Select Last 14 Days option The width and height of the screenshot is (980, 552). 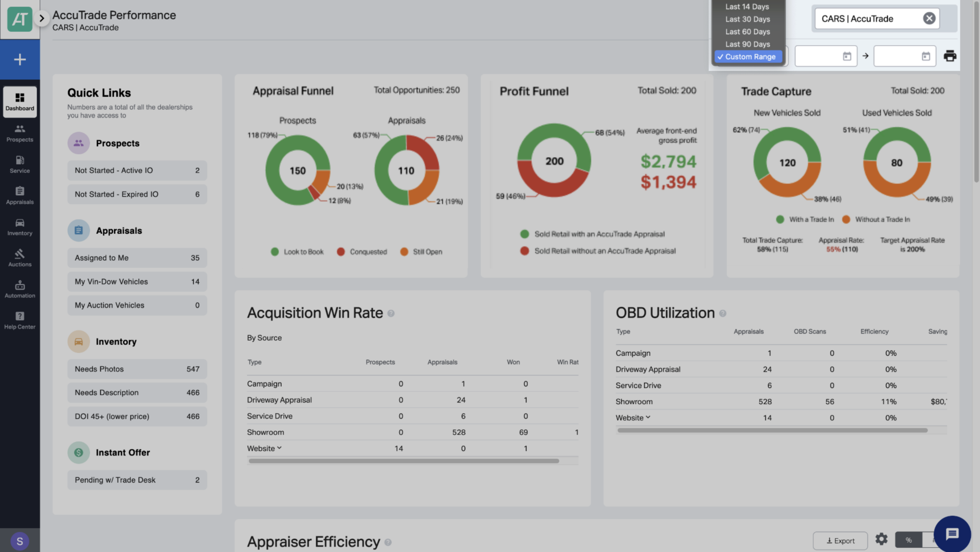747,7
